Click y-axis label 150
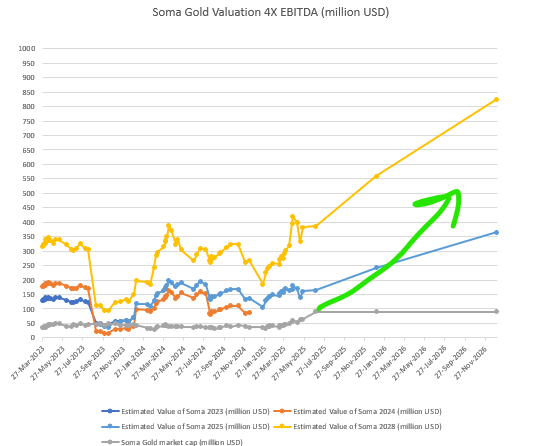Screen dimensions: 541x446 (x=29, y=295)
